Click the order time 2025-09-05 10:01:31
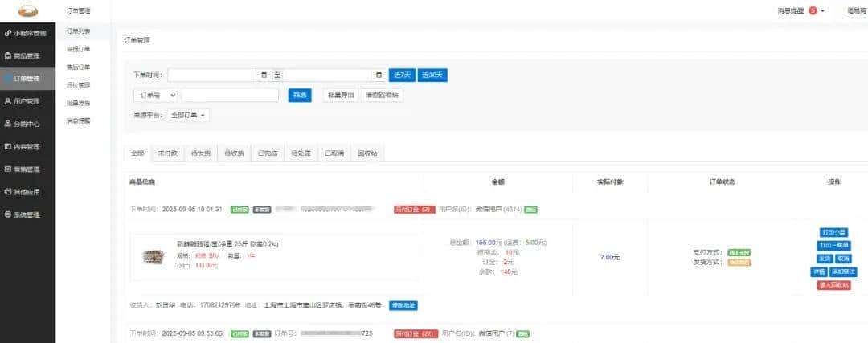This screenshot has height=343, width=868. click(193, 210)
